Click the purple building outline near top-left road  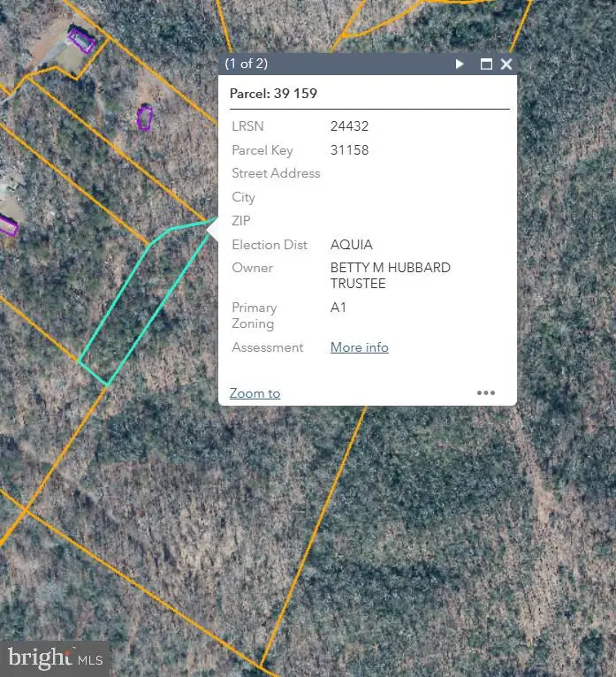81,40
